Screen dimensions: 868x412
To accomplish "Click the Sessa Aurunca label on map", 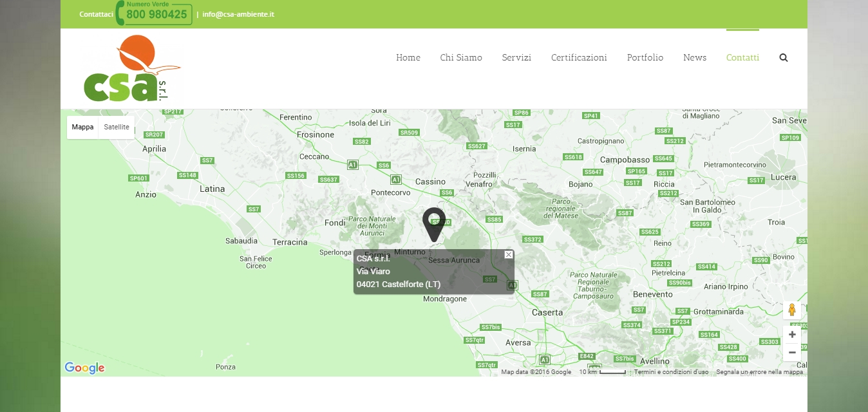I will point(454,260).
